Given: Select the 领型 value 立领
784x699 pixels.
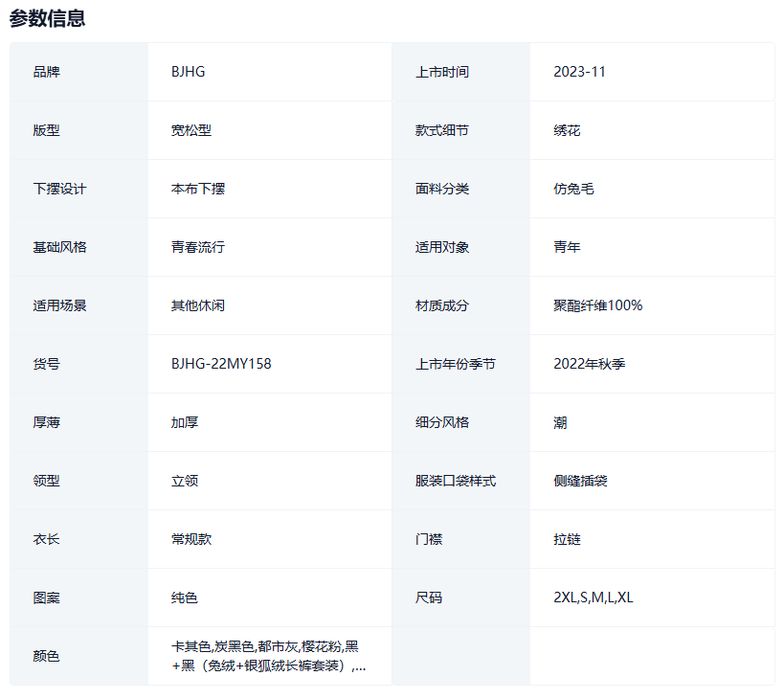Looking at the screenshot, I should coord(184,481).
